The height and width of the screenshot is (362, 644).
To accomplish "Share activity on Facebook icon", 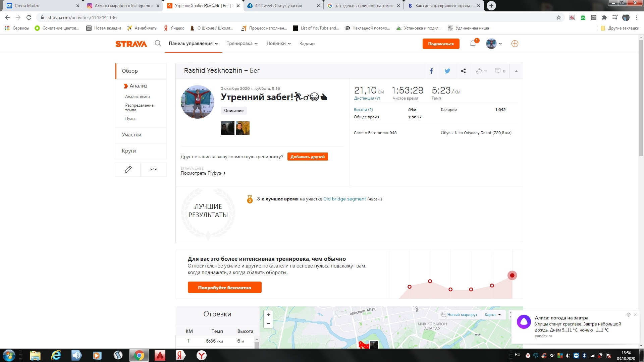I will point(431,71).
